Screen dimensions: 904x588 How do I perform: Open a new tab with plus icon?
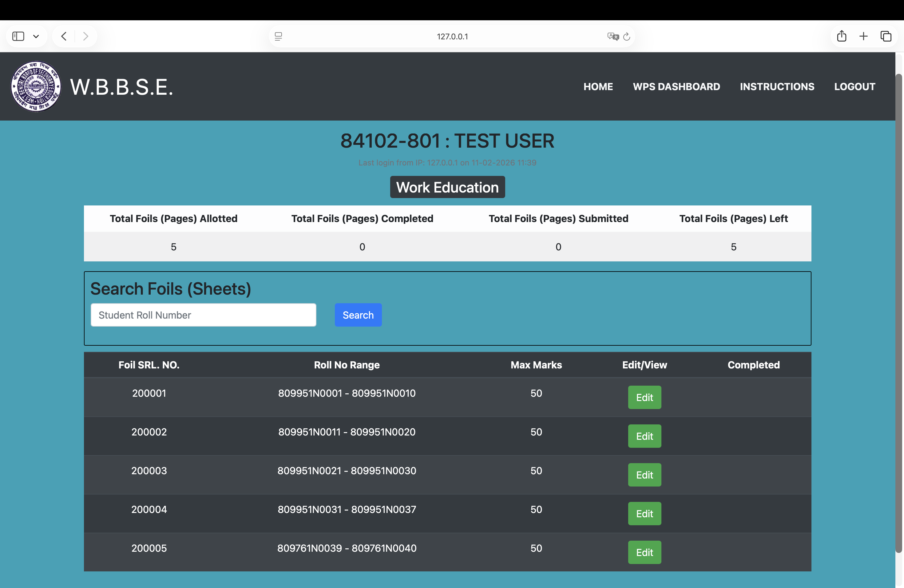(863, 37)
